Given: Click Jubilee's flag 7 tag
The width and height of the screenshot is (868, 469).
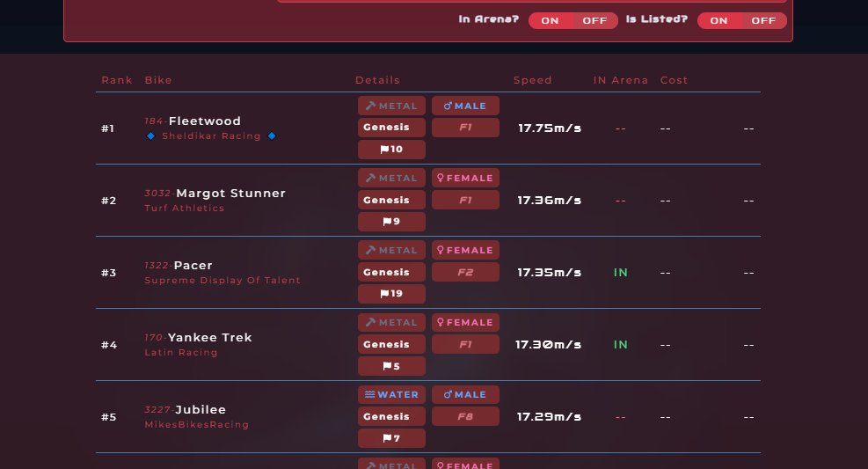Looking at the screenshot, I should point(391,438).
